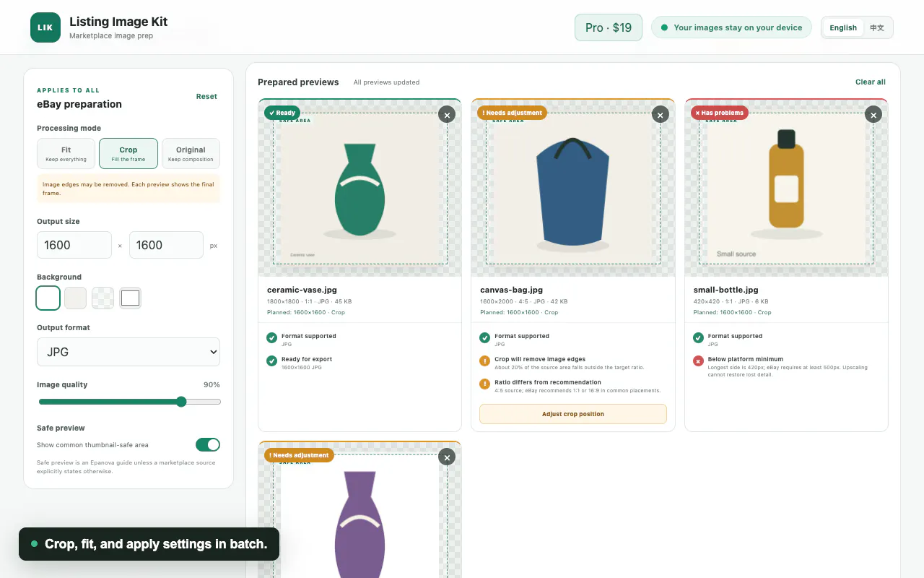The height and width of the screenshot is (578, 924).
Task: Click the output height field
Action: click(166, 245)
